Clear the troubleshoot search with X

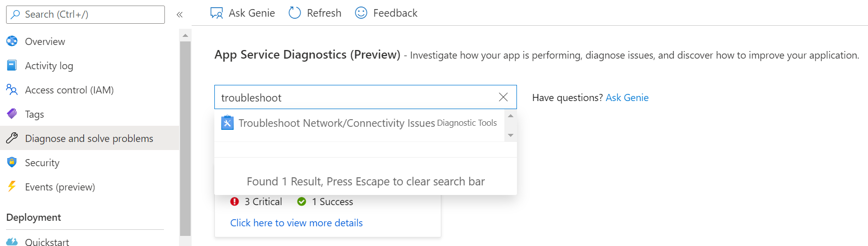pyautogui.click(x=503, y=97)
